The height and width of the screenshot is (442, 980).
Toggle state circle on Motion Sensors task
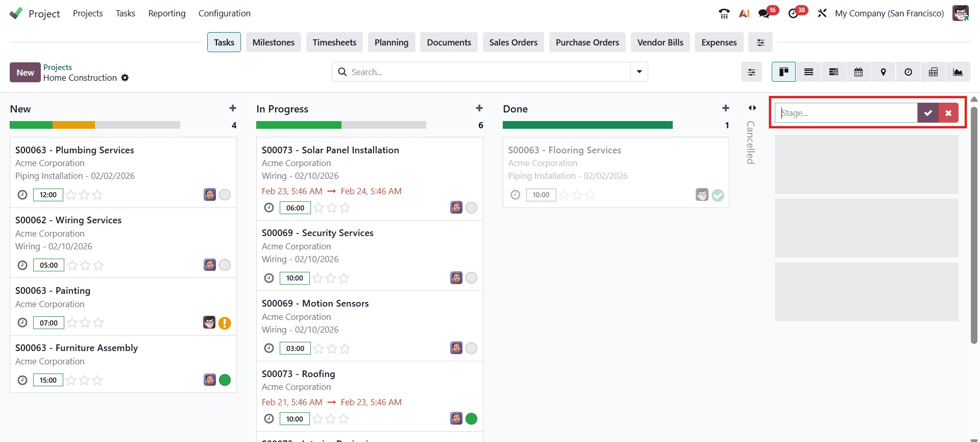point(471,348)
